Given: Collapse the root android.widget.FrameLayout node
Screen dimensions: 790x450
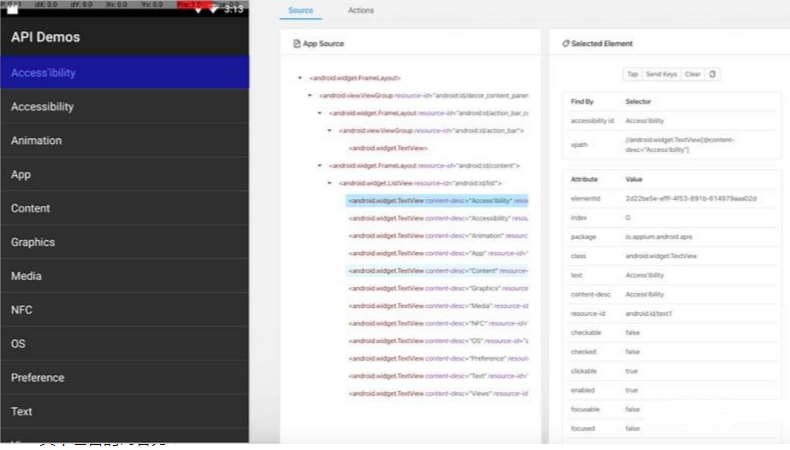Looking at the screenshot, I should (300, 78).
